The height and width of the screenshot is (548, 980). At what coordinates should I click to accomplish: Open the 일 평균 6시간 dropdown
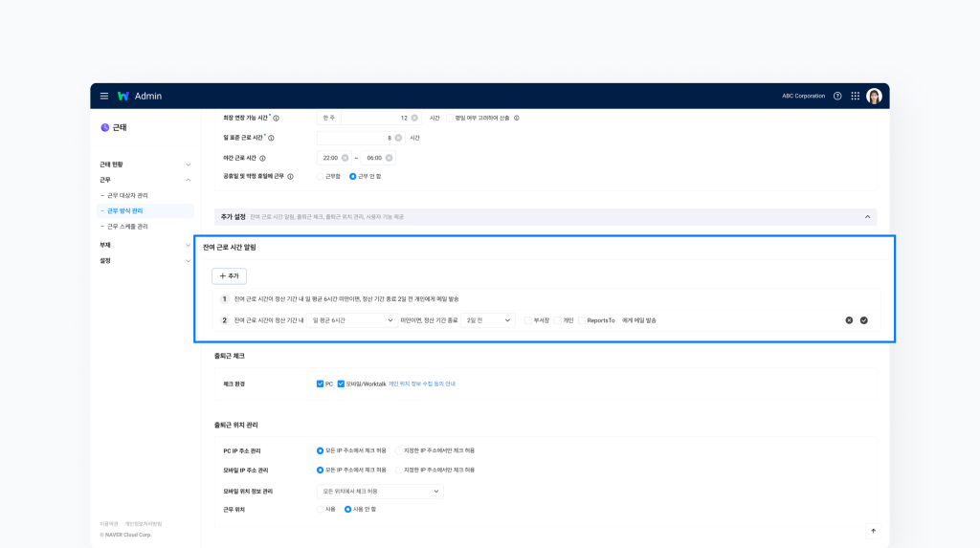(x=352, y=320)
